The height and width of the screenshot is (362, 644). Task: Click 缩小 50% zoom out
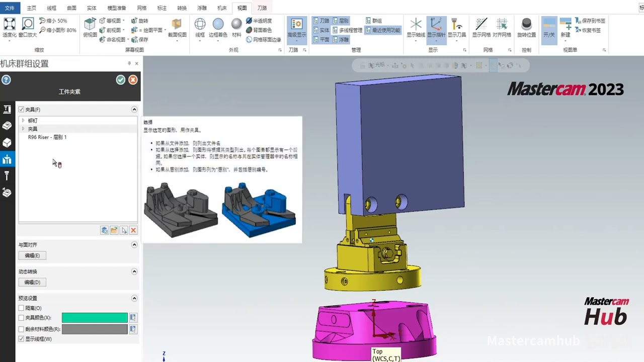tap(53, 21)
